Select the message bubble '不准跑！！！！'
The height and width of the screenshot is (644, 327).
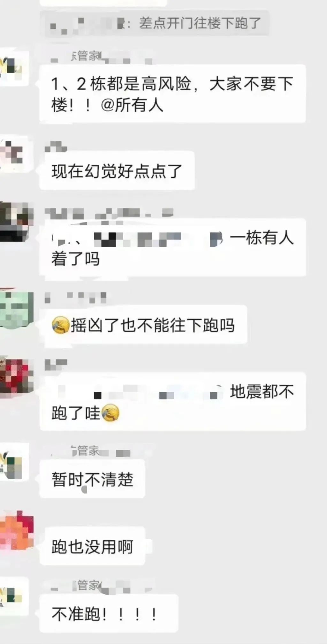pyautogui.click(x=109, y=613)
